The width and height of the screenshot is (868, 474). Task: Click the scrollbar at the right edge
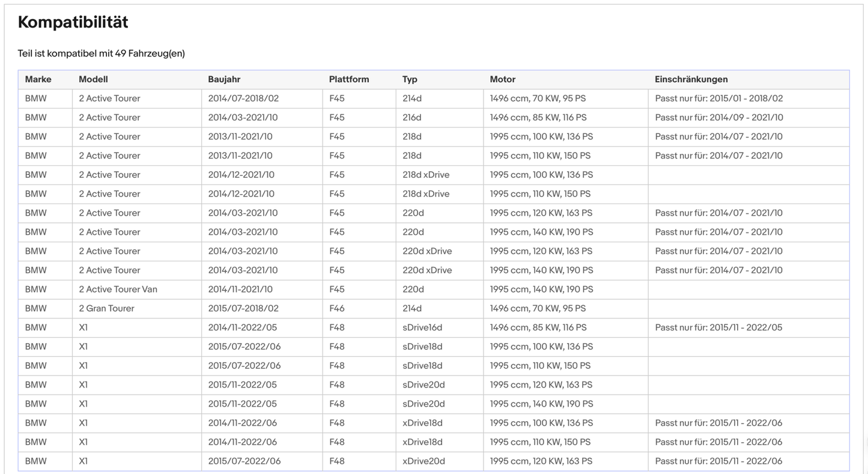866,448
